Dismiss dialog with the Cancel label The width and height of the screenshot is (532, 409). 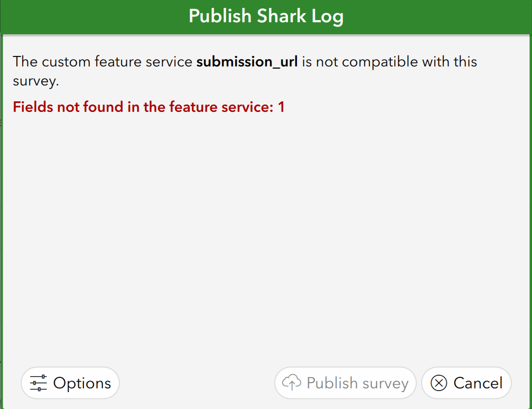478,383
